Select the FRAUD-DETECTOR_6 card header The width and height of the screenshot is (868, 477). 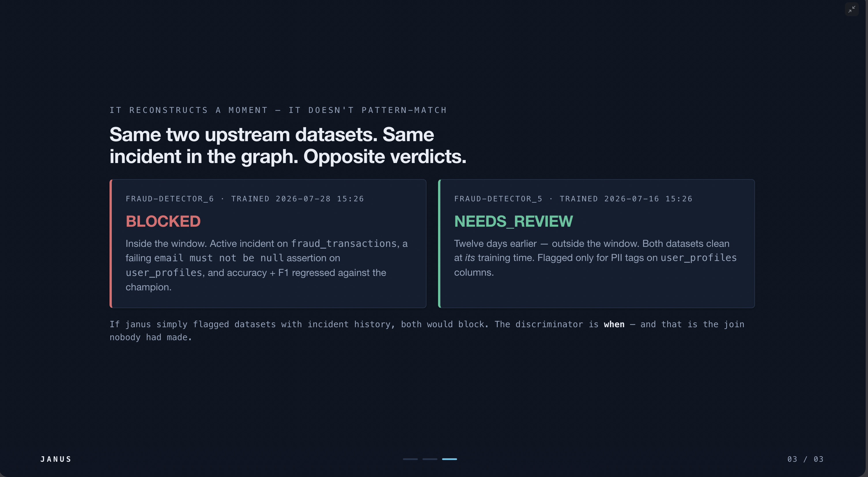tap(245, 199)
